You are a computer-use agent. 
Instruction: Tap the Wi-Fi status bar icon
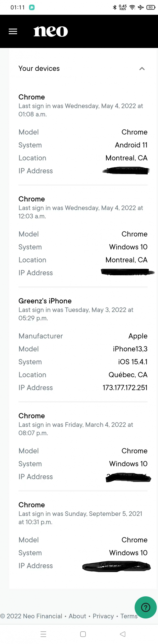[x=132, y=7]
